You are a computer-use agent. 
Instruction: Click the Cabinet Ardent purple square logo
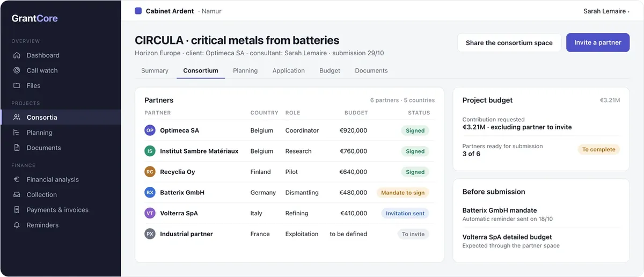coord(138,11)
